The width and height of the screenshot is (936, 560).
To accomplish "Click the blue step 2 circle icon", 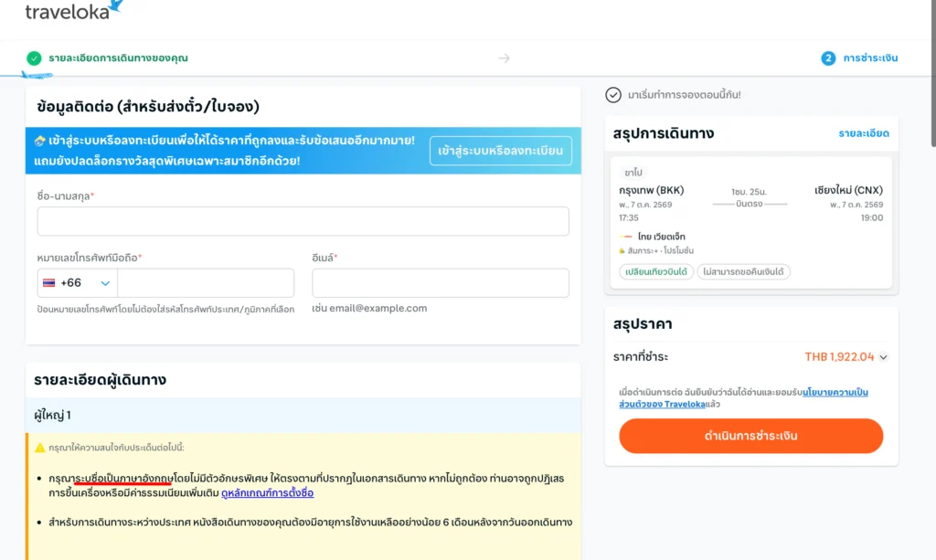I will pos(828,58).
